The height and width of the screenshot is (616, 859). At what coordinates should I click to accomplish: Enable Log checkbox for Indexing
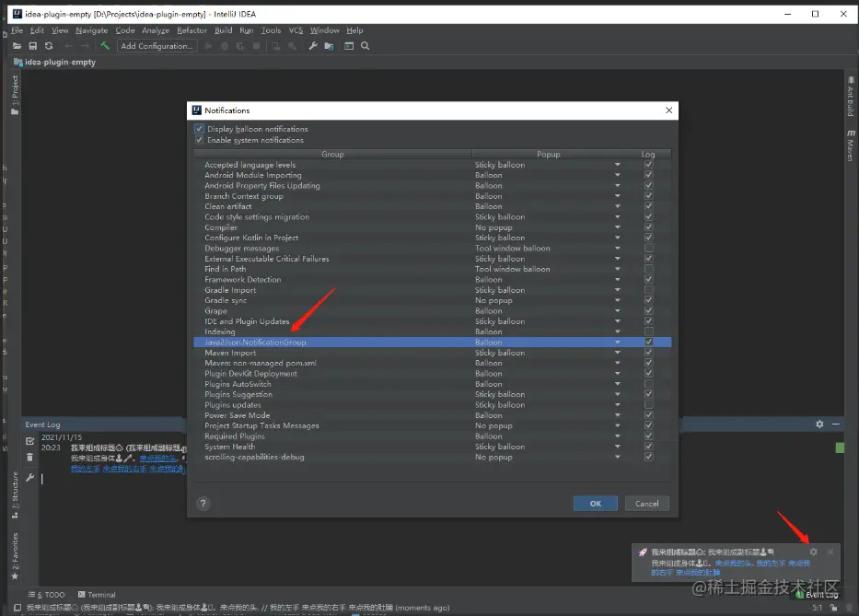tap(649, 331)
